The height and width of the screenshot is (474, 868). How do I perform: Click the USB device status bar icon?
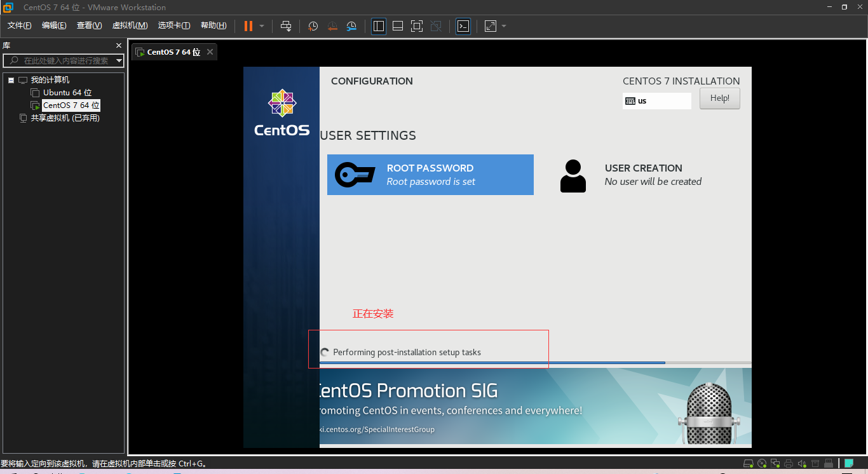pos(829,463)
